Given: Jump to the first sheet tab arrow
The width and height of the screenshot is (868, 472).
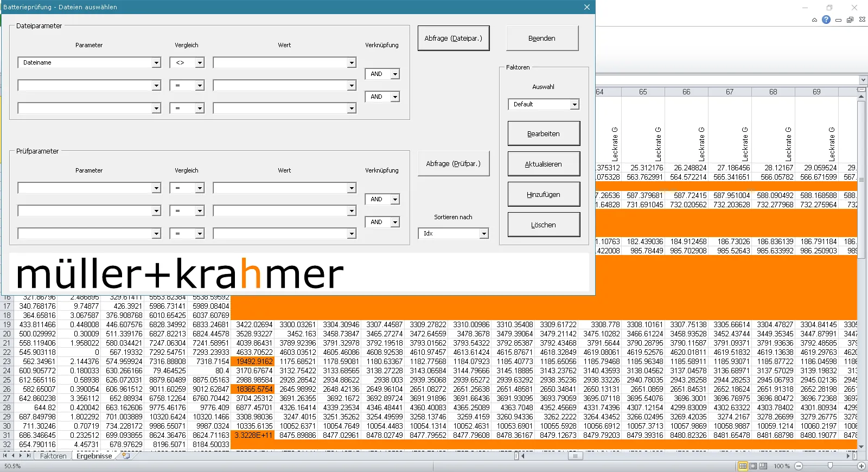Looking at the screenshot, I should (5, 456).
